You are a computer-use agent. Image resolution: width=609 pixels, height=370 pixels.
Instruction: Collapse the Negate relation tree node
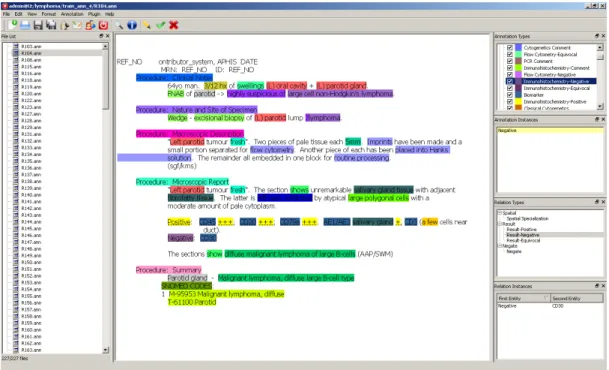point(500,246)
